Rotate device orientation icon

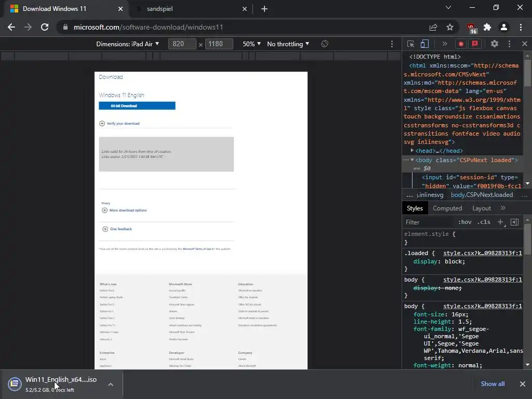325,44
